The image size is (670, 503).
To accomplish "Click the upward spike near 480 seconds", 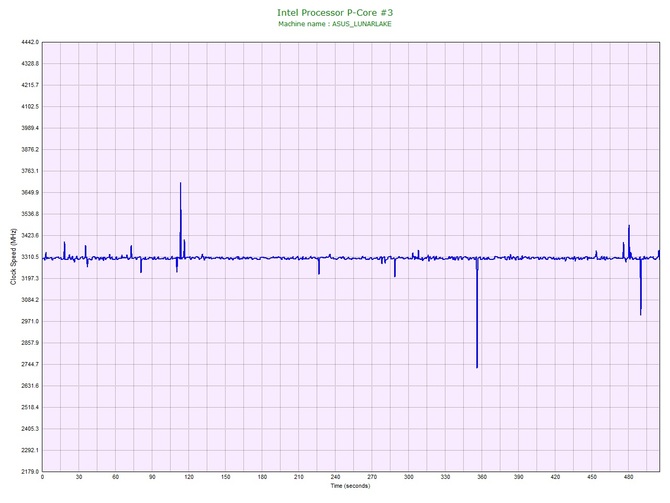I will pos(629,241).
